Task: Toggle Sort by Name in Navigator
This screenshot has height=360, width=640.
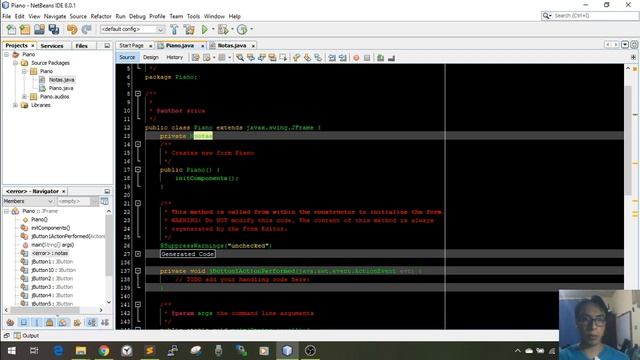Action: [91, 322]
